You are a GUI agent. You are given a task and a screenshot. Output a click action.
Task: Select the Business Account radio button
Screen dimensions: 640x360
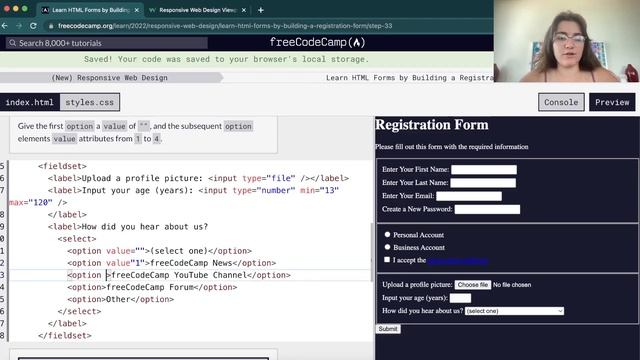tap(387, 247)
